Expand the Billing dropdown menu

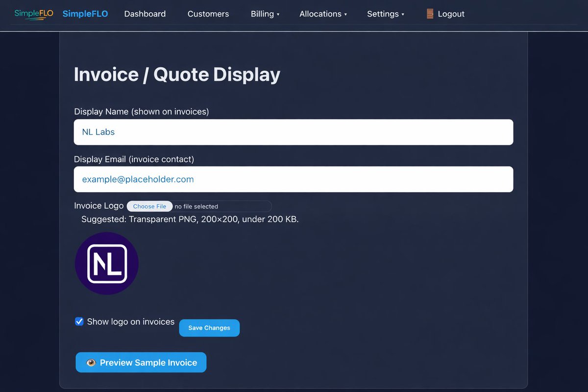(x=265, y=14)
